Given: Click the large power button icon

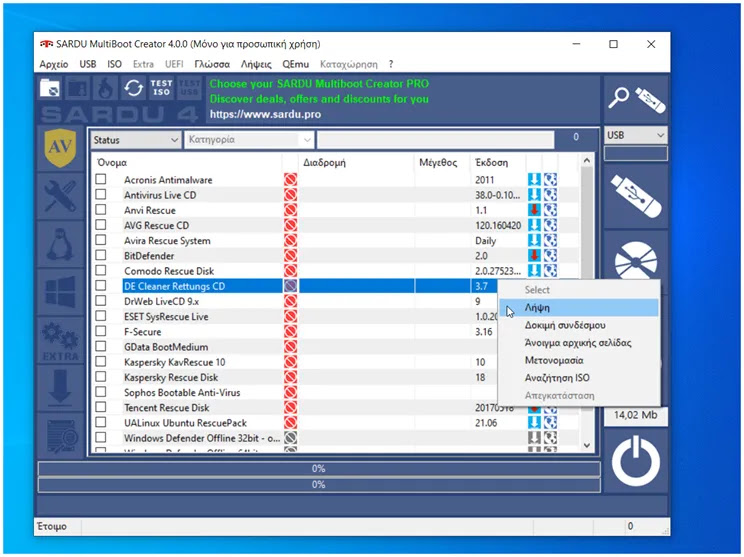Looking at the screenshot, I should (x=636, y=461).
